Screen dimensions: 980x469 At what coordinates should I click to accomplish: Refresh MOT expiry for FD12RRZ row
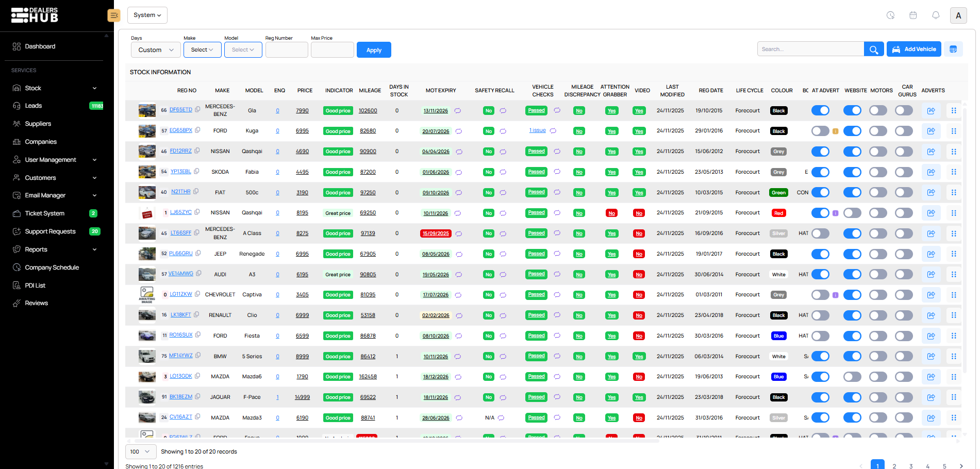click(x=459, y=152)
